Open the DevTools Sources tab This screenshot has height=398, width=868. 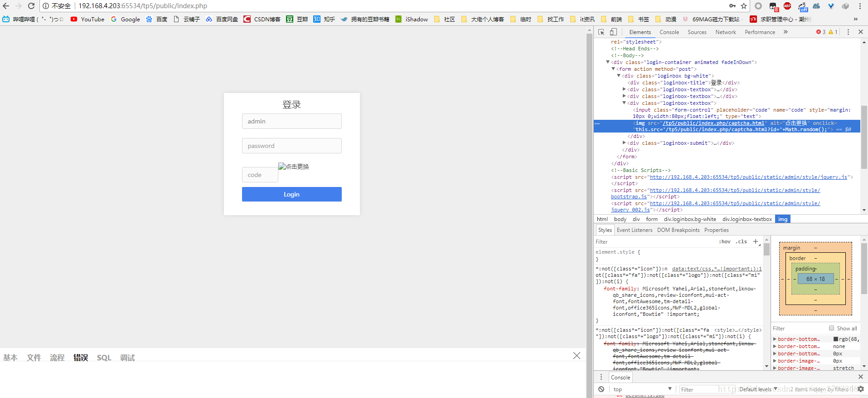[697, 32]
